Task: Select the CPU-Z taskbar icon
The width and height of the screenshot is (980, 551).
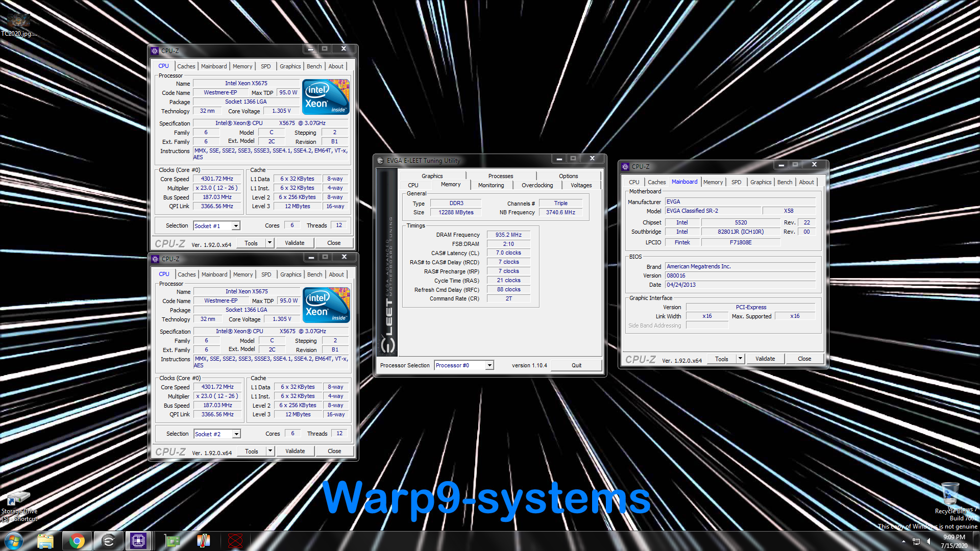Action: tap(138, 541)
